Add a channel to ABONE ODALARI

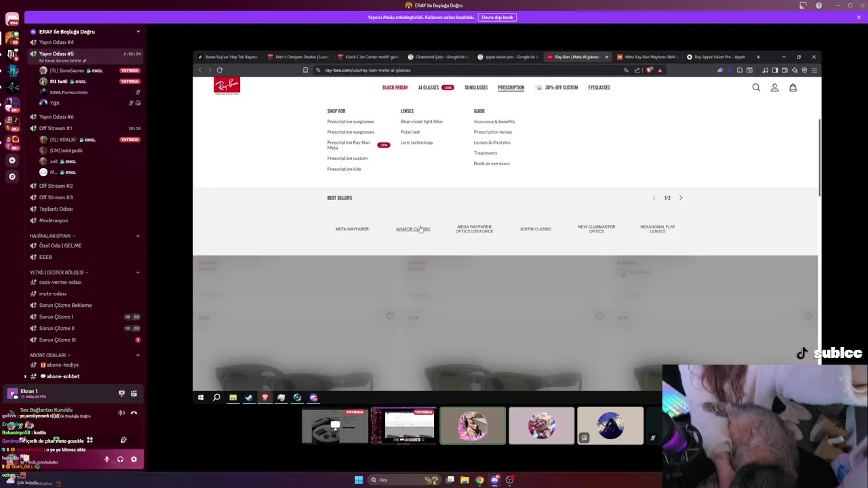pos(138,355)
